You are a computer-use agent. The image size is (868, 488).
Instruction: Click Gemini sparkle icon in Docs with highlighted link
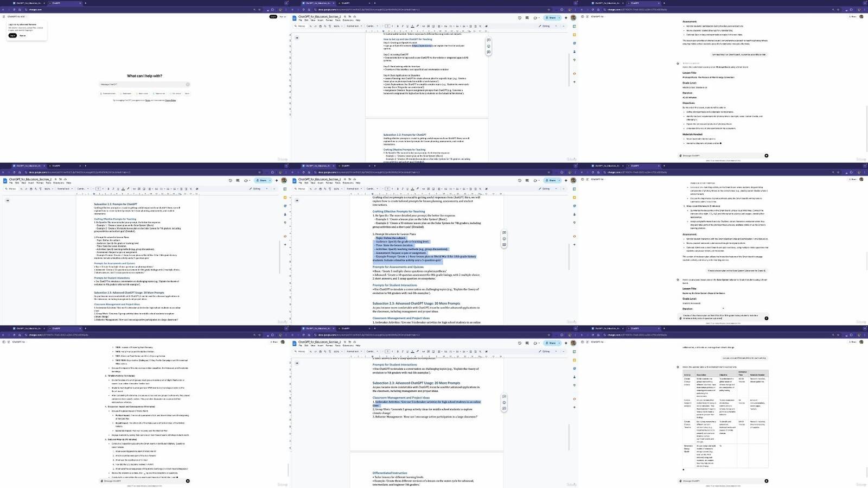565,17
